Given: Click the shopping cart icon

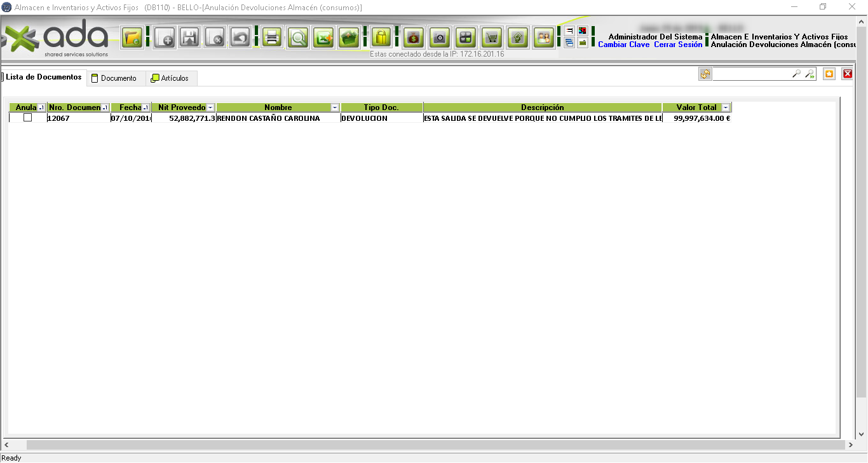Looking at the screenshot, I should pyautogui.click(x=491, y=38).
